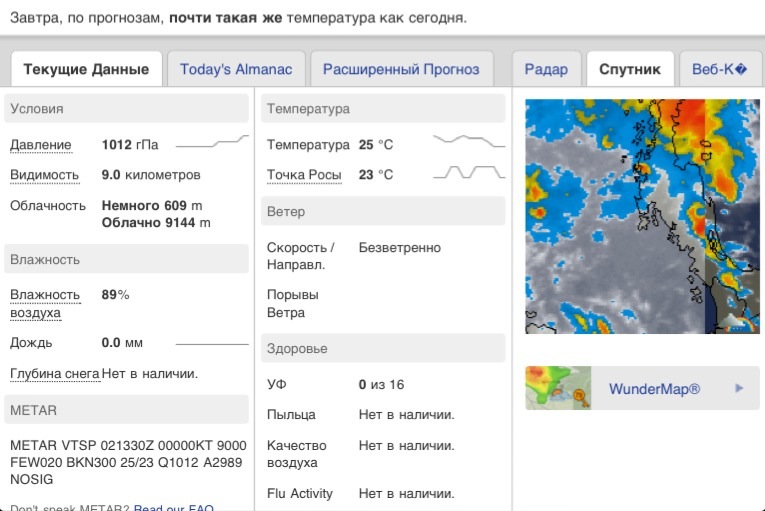
Task: Select the Радар tab
Action: (546, 69)
